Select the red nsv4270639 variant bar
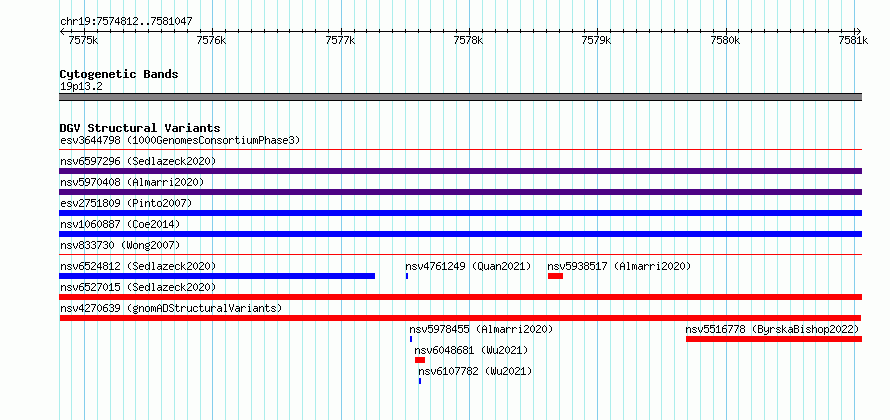The image size is (890, 420). 460,318
